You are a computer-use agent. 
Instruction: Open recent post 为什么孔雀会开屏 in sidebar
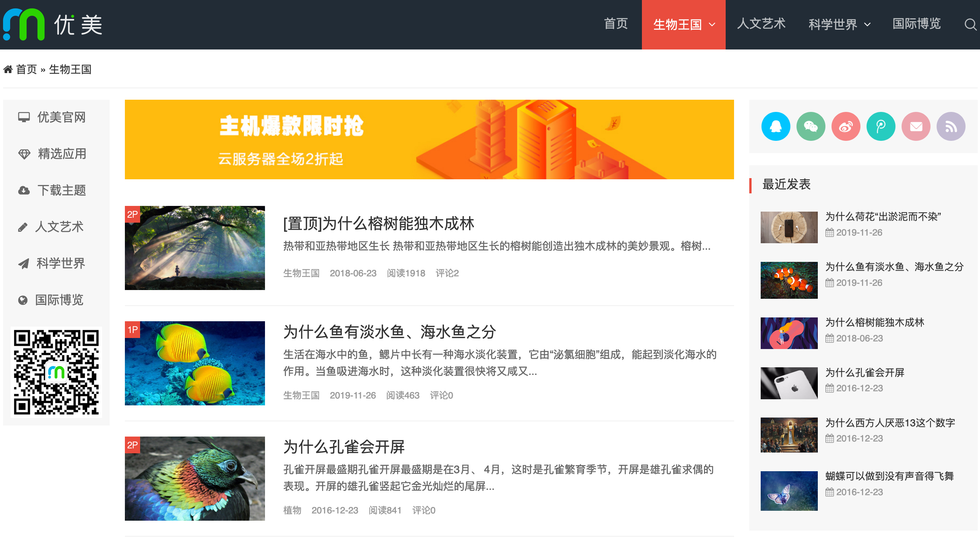click(x=865, y=373)
